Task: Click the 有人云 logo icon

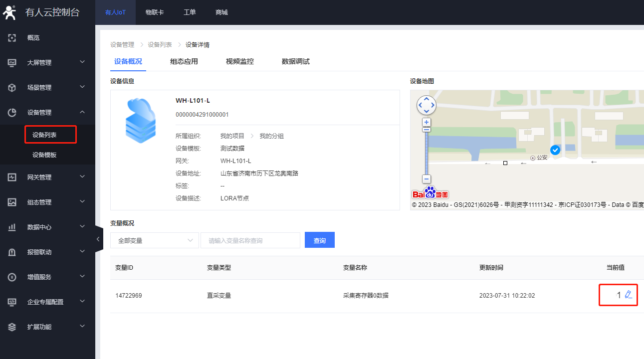Action: [10, 12]
